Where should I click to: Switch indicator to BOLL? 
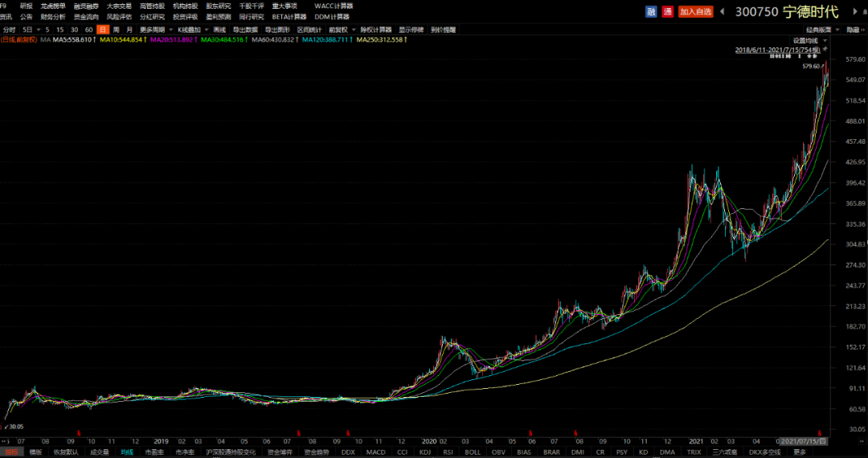pyautogui.click(x=474, y=452)
